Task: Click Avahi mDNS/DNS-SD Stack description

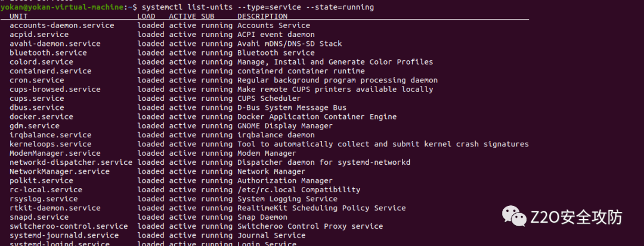Action: 290,44
